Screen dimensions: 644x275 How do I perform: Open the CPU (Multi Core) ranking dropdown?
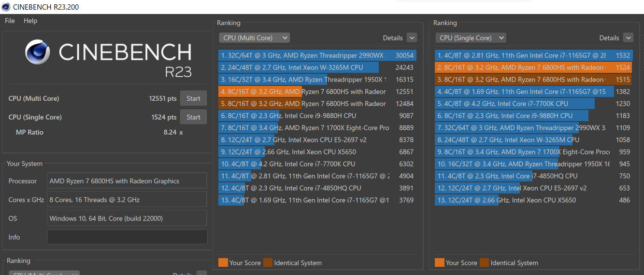coord(254,38)
